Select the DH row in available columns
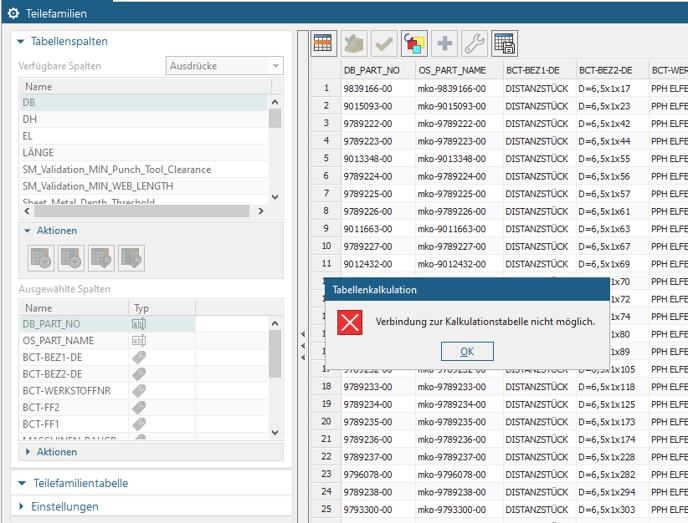The width and height of the screenshot is (688, 523). click(x=144, y=119)
